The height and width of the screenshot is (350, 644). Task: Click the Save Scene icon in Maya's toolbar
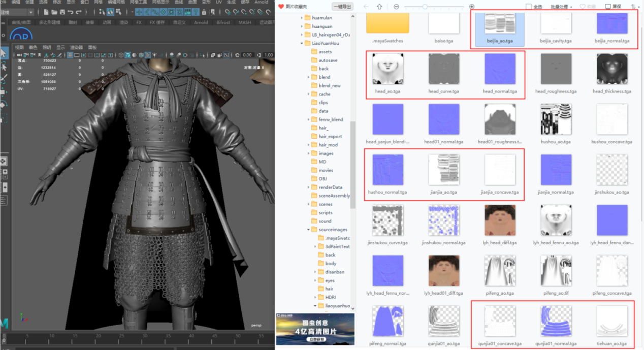pyautogui.click(x=61, y=12)
